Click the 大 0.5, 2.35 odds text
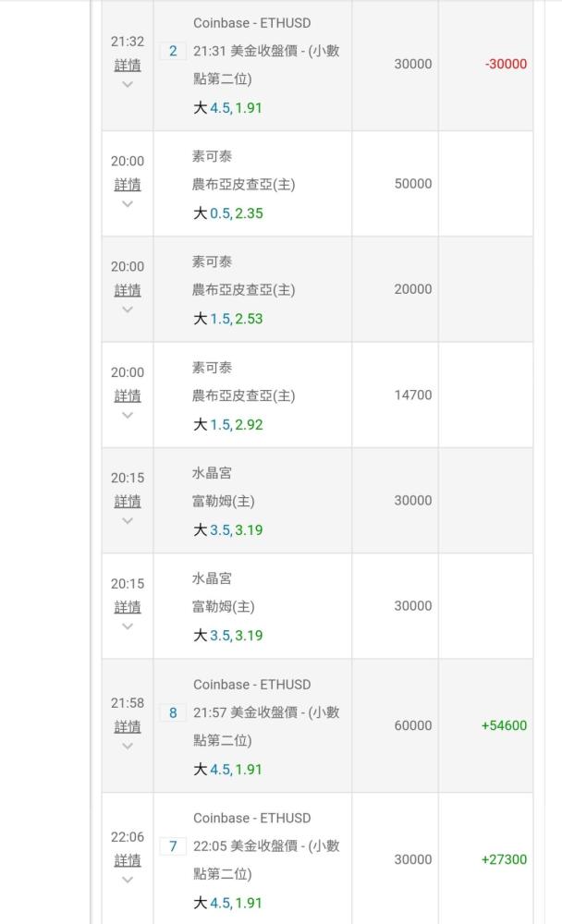 227,213
